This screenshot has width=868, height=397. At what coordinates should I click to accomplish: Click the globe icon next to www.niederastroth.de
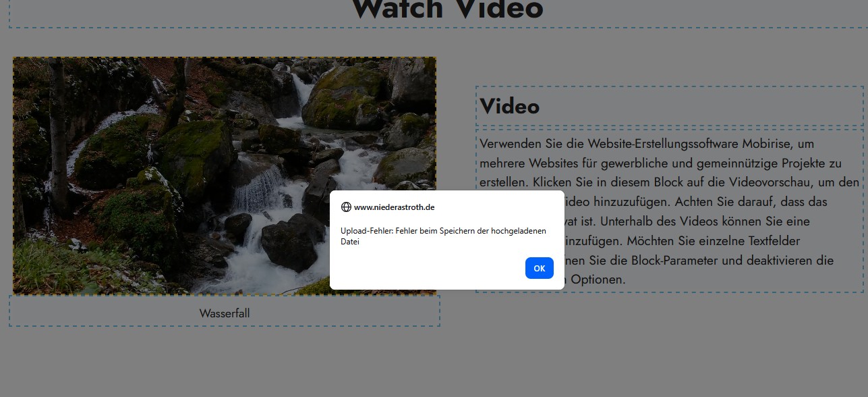click(346, 207)
